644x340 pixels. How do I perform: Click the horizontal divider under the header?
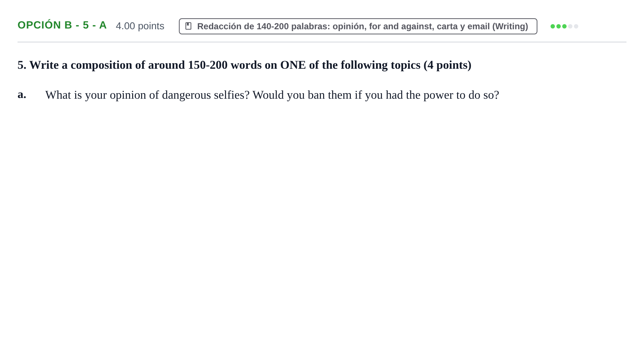pyautogui.click(x=322, y=42)
